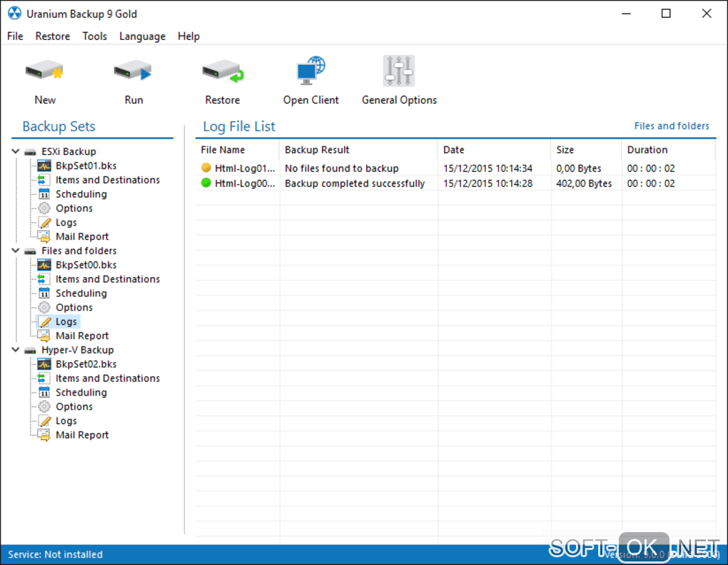Collapse the Files and folders tree node

[15, 251]
